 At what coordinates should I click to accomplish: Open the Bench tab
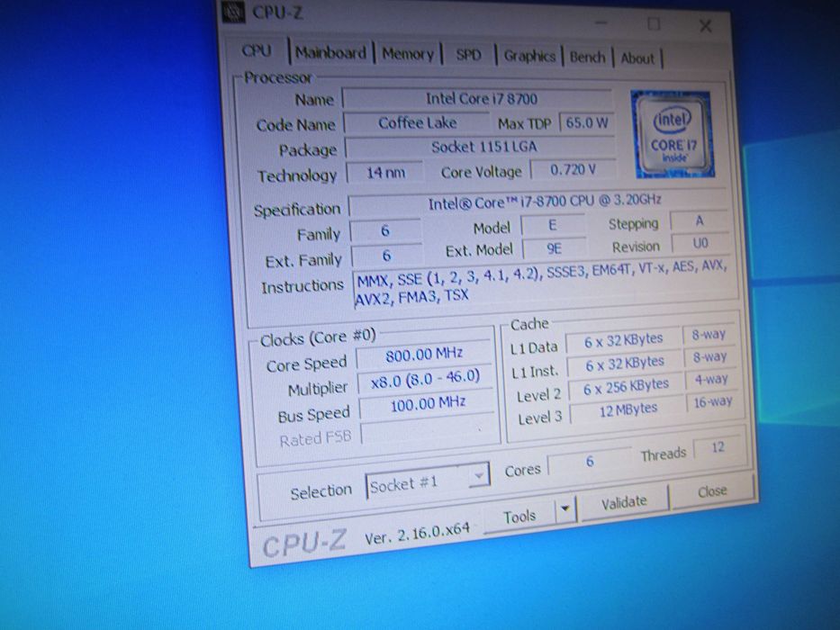(587, 58)
